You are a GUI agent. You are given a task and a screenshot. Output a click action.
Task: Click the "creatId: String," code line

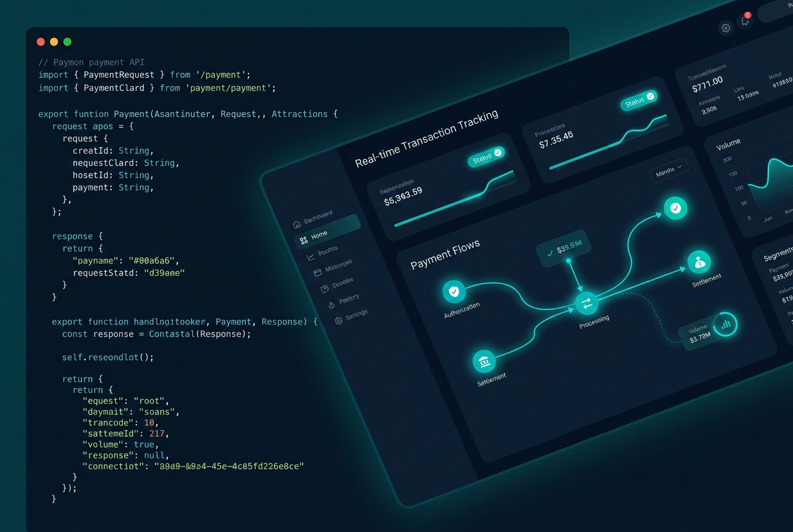click(113, 151)
